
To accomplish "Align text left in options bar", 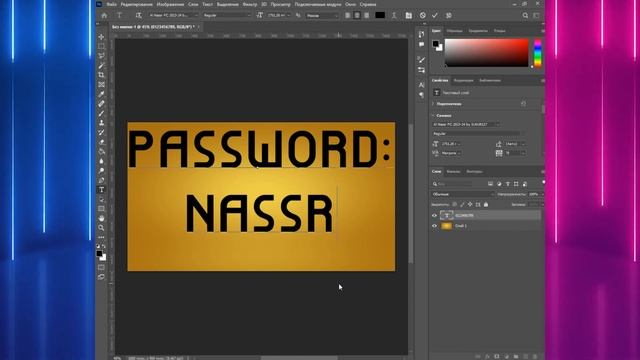I will (347, 15).
